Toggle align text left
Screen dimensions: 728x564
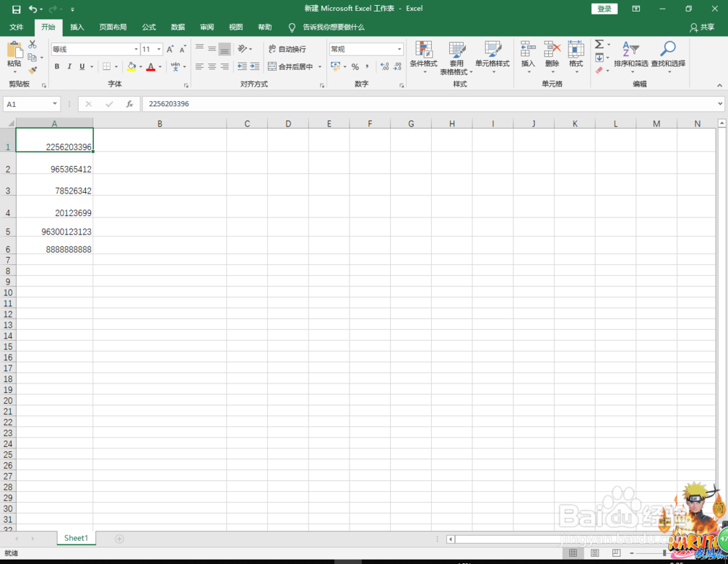pyautogui.click(x=199, y=66)
